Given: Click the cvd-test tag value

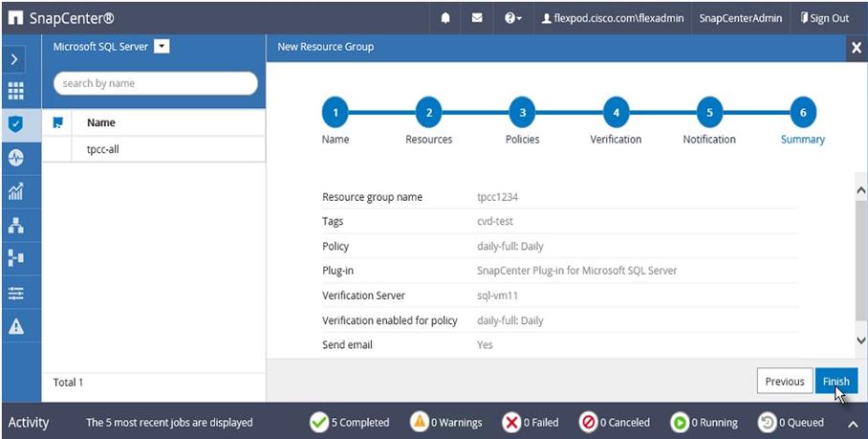Looking at the screenshot, I should (x=495, y=222).
